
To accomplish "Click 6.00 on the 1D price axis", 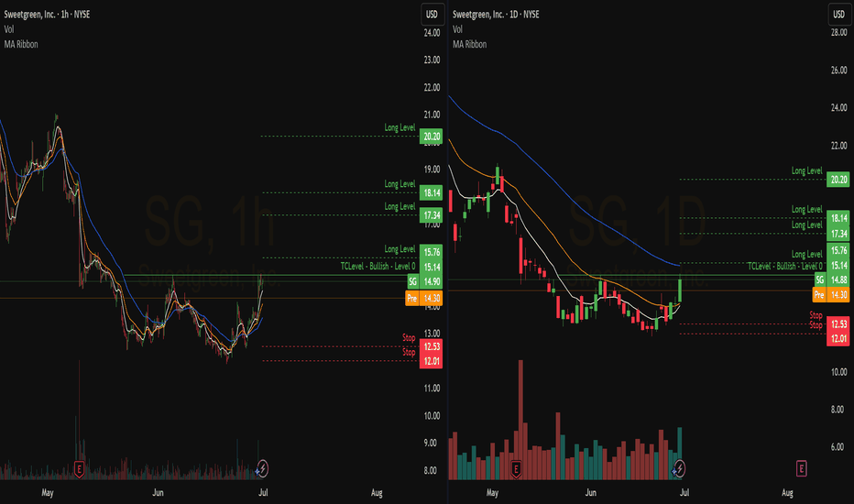I will coord(838,447).
